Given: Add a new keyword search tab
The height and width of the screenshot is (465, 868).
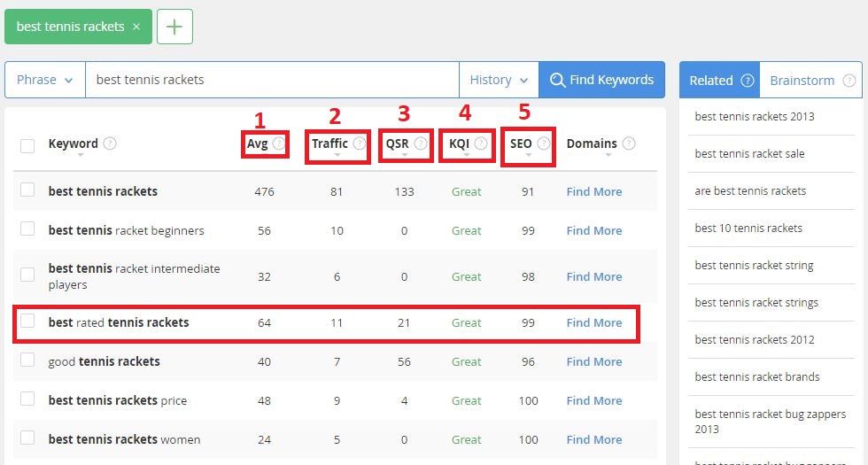Looking at the screenshot, I should point(175,27).
